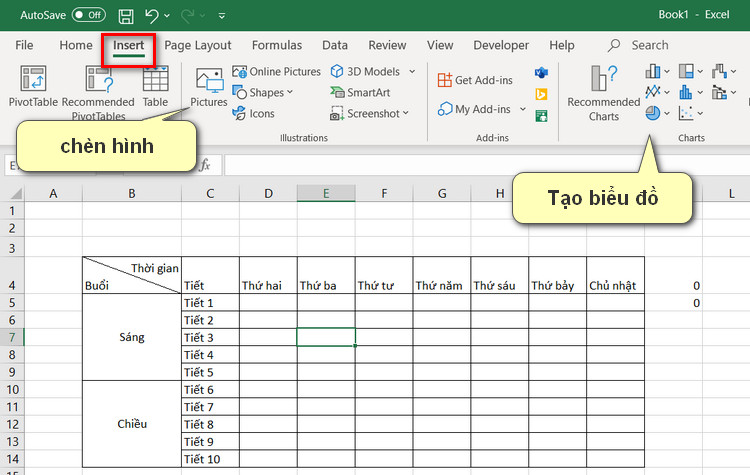This screenshot has width=750, height=475.
Task: Go to the Formulas tab
Action: [277, 45]
